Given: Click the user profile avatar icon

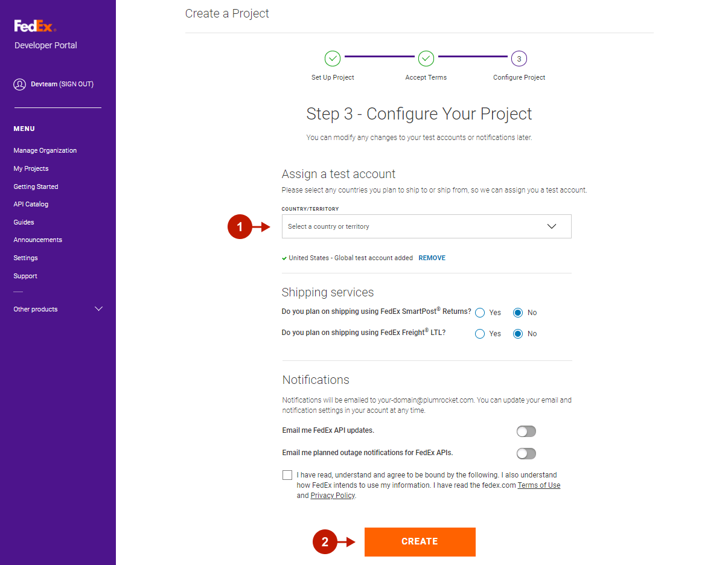Looking at the screenshot, I should [20, 85].
